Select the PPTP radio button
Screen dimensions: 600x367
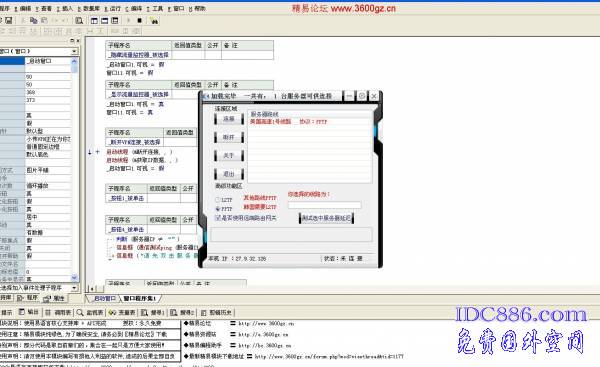click(x=218, y=209)
